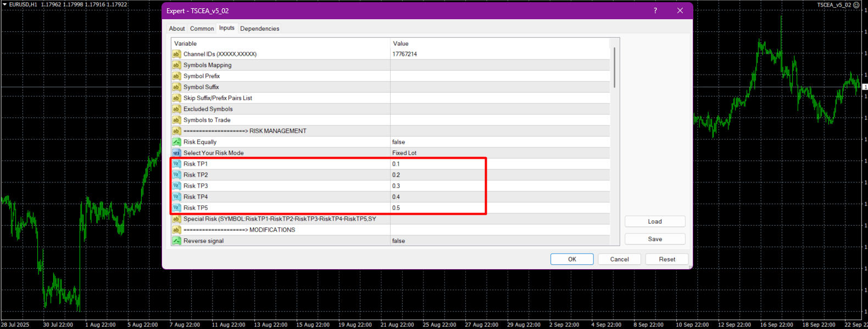Image resolution: width=868 pixels, height=329 pixels.
Task: Click the Reverse signal row icon
Action: pyautogui.click(x=176, y=241)
